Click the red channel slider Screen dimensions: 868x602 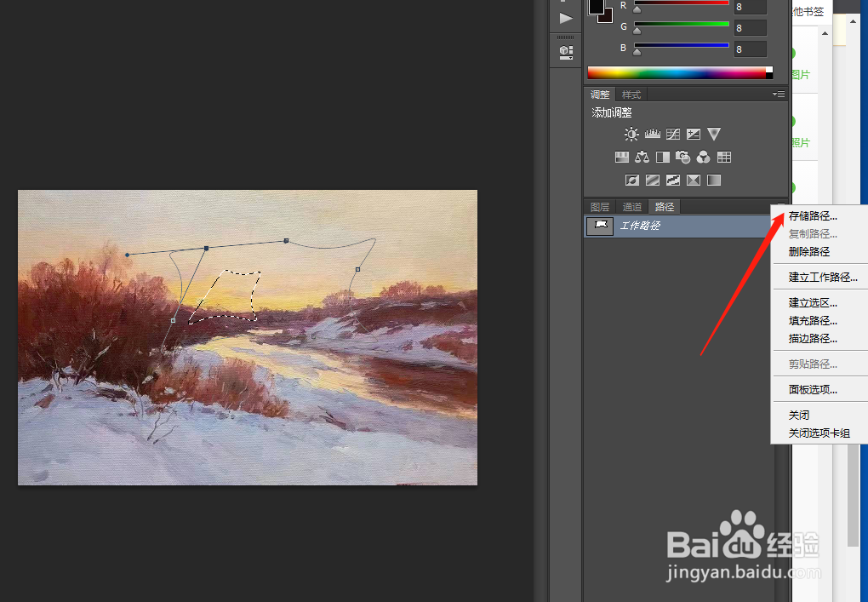click(x=682, y=3)
